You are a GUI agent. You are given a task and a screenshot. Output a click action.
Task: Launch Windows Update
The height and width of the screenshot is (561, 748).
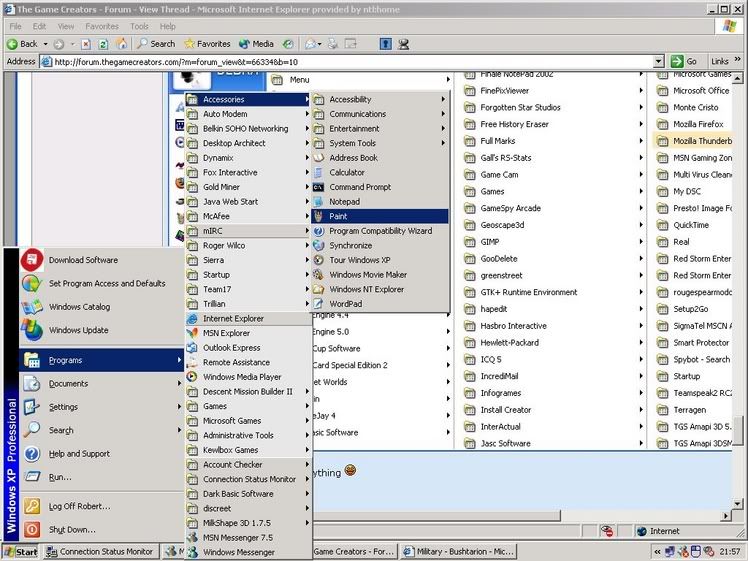(x=102, y=330)
